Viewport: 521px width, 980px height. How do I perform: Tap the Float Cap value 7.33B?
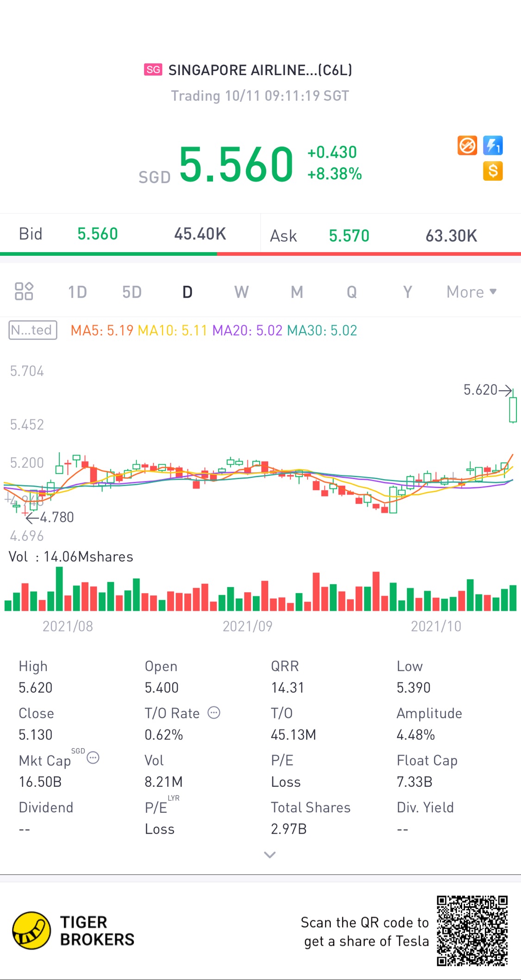point(414,782)
